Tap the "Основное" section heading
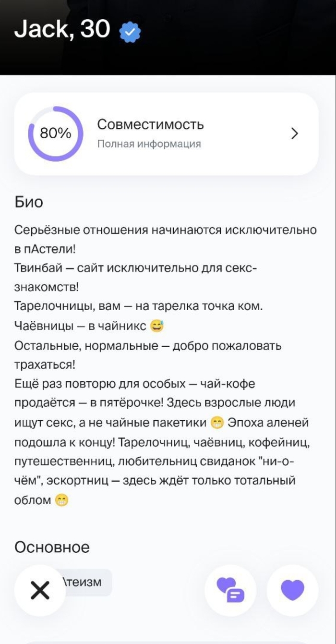The width and height of the screenshot is (336, 644). (x=52, y=547)
